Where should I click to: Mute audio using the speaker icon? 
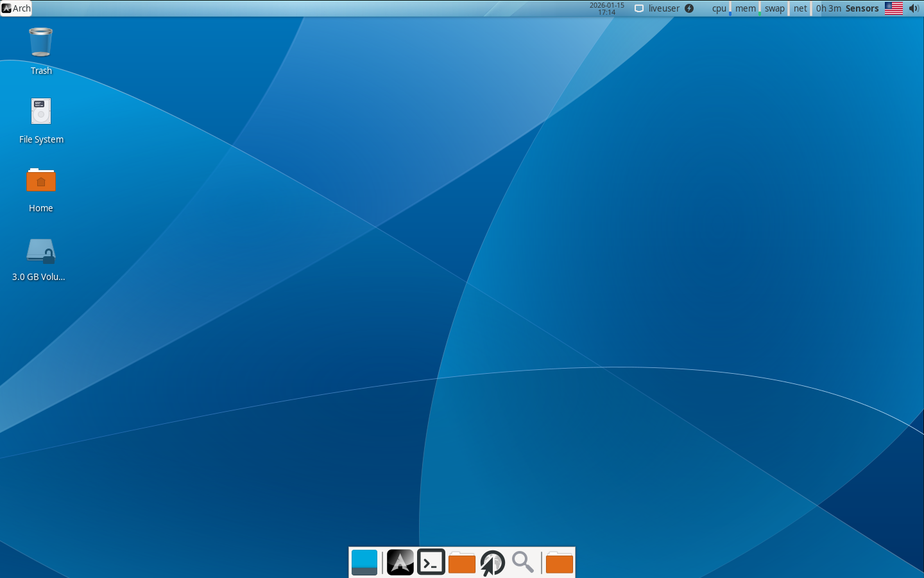[914, 8]
